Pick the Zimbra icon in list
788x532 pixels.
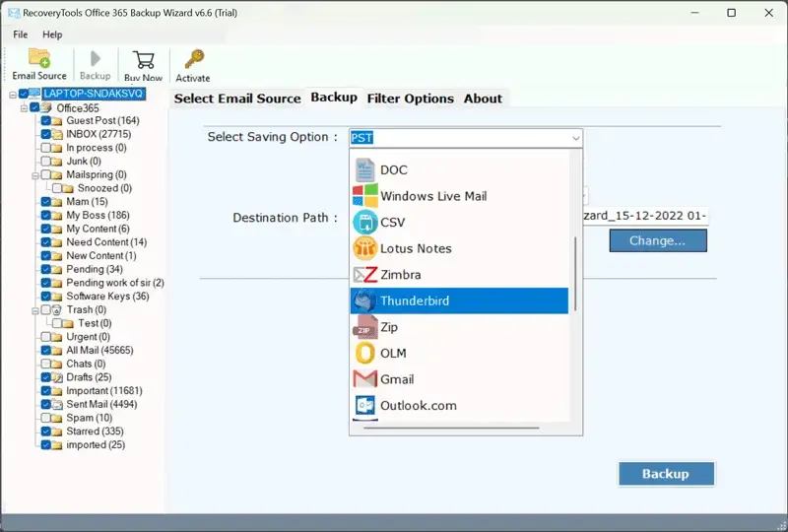[365, 275]
